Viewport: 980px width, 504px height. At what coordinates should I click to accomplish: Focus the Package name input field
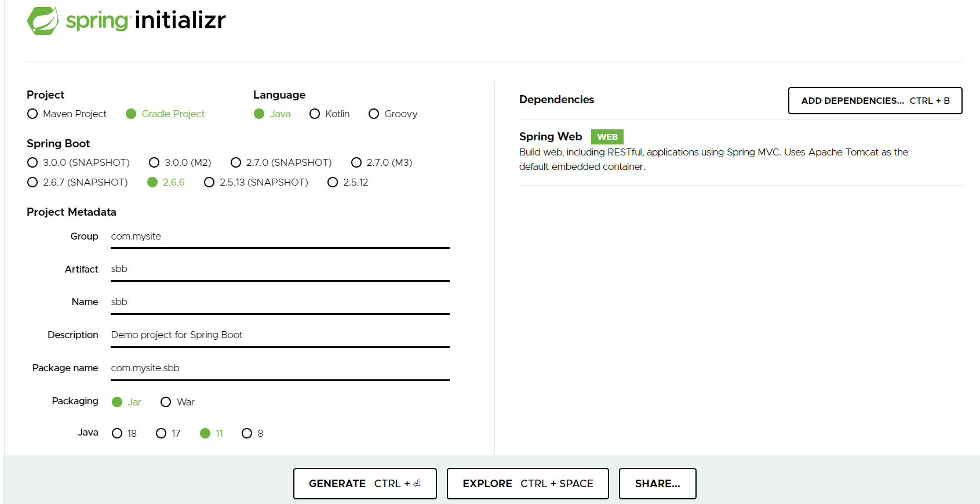tap(280, 368)
